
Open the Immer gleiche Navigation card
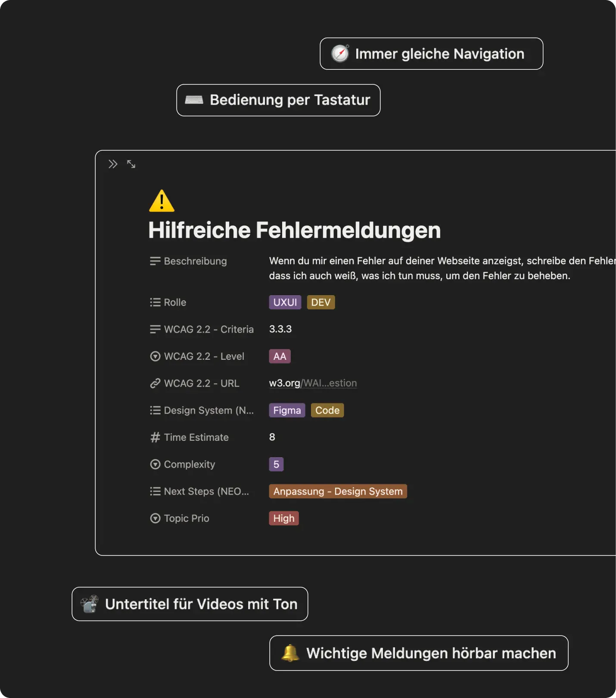[x=431, y=53]
